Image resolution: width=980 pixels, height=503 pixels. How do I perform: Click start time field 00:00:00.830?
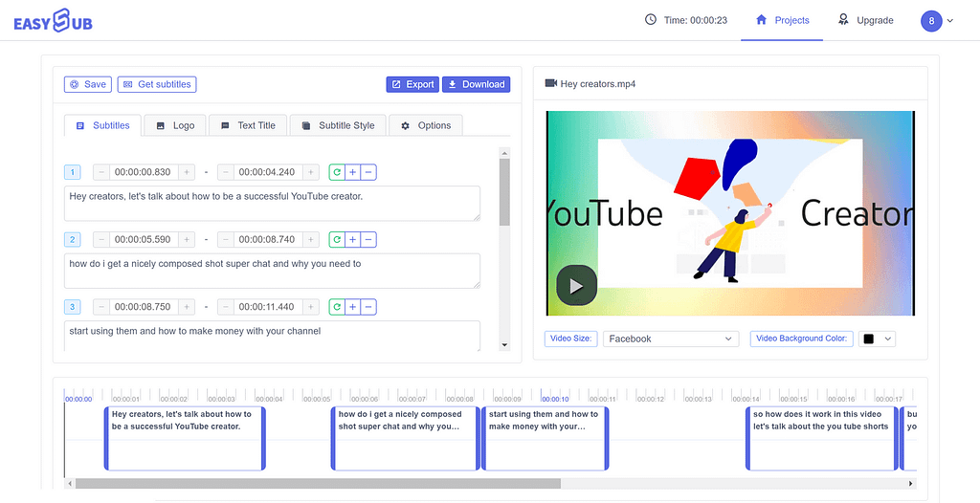click(x=144, y=172)
